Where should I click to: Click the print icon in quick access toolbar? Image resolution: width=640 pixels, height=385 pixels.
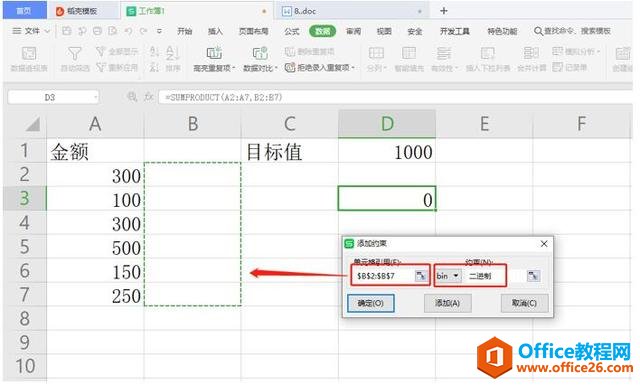pyautogui.click(x=97, y=31)
